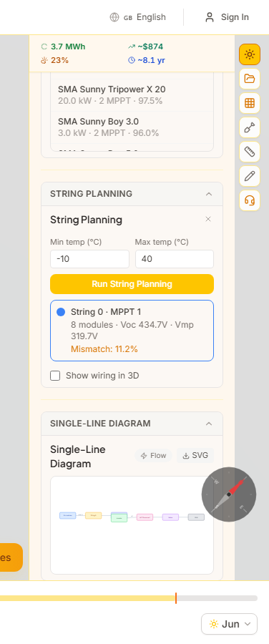This screenshot has height=644, width=269.
Task: Select the shovel tool icon
Action: pos(250,127)
